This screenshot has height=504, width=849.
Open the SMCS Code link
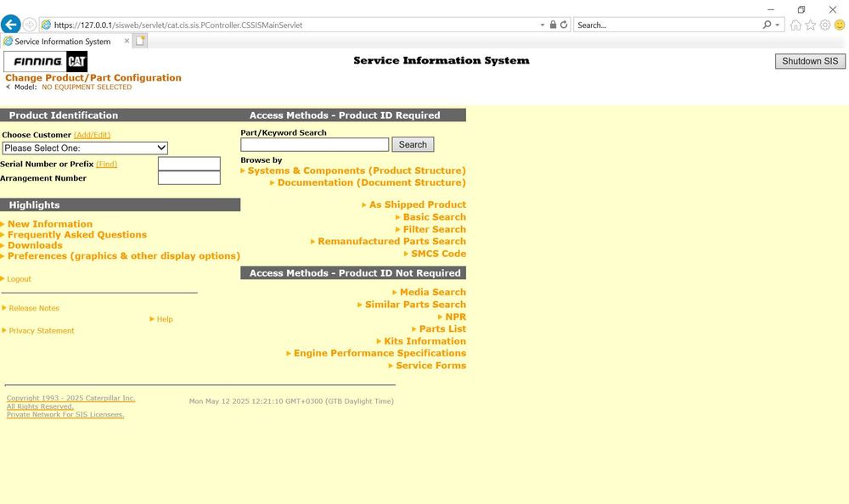click(438, 254)
